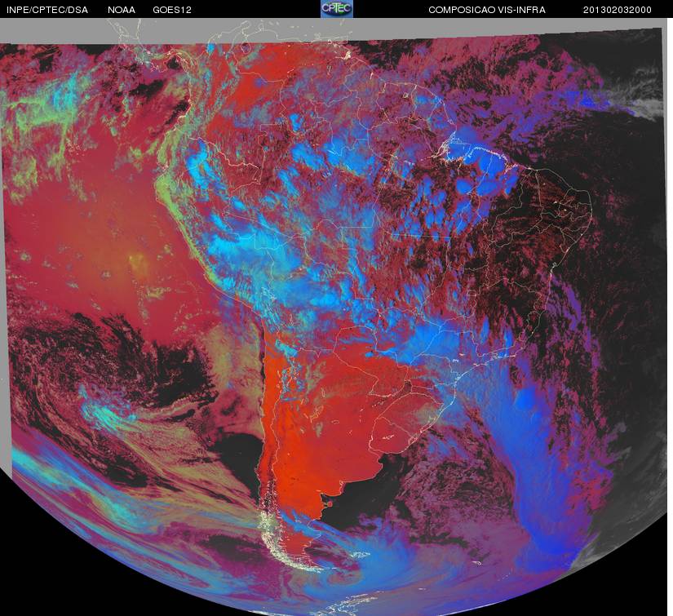Click the CPTEC logo in the header
This screenshot has width=673, height=616.
(x=337, y=9)
